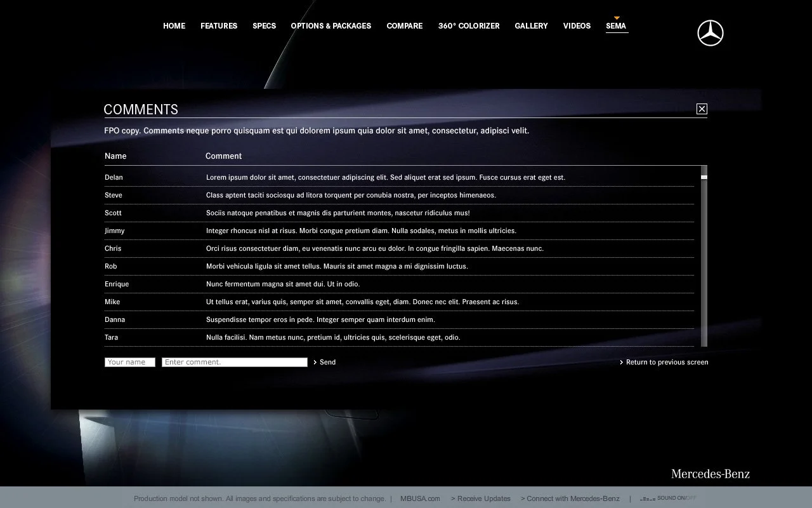
Task: Select the name Delan in the list
Action: click(114, 177)
